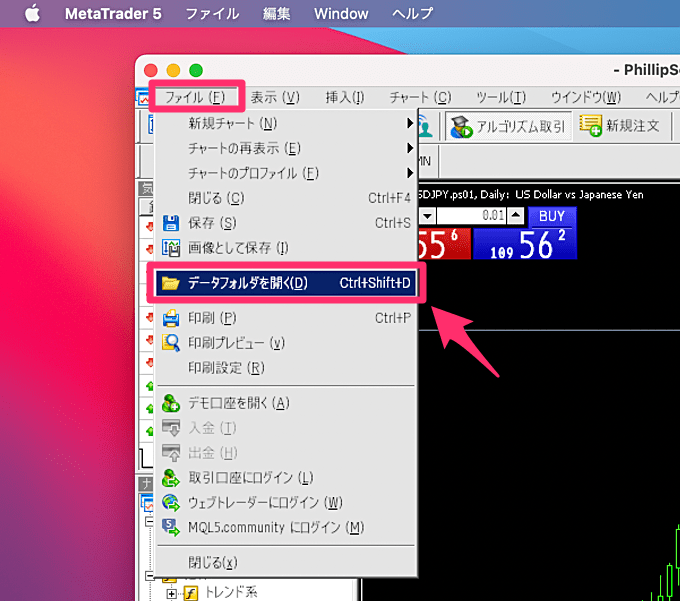Select トレンド系 indicator folder
Viewport: 680px width, 601px height.
pos(231,593)
